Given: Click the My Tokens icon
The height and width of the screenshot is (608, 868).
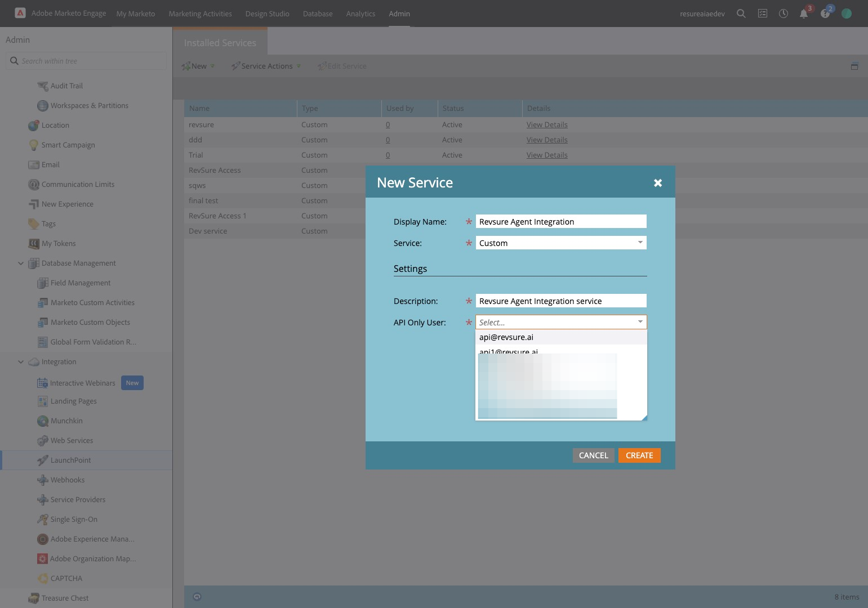Looking at the screenshot, I should pos(34,244).
